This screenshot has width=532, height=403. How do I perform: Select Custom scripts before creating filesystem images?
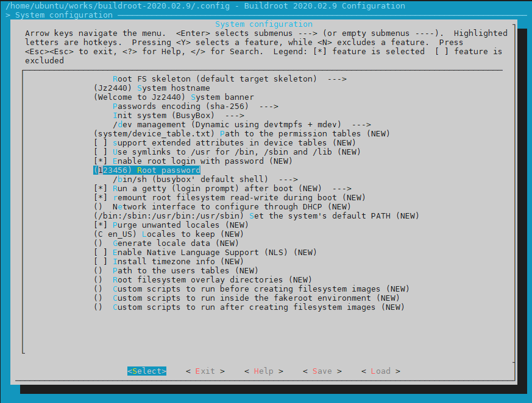(x=252, y=289)
